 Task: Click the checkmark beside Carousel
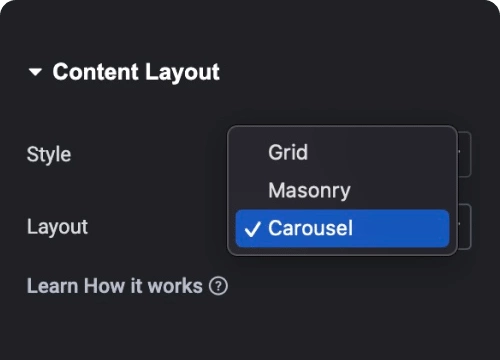click(252, 229)
